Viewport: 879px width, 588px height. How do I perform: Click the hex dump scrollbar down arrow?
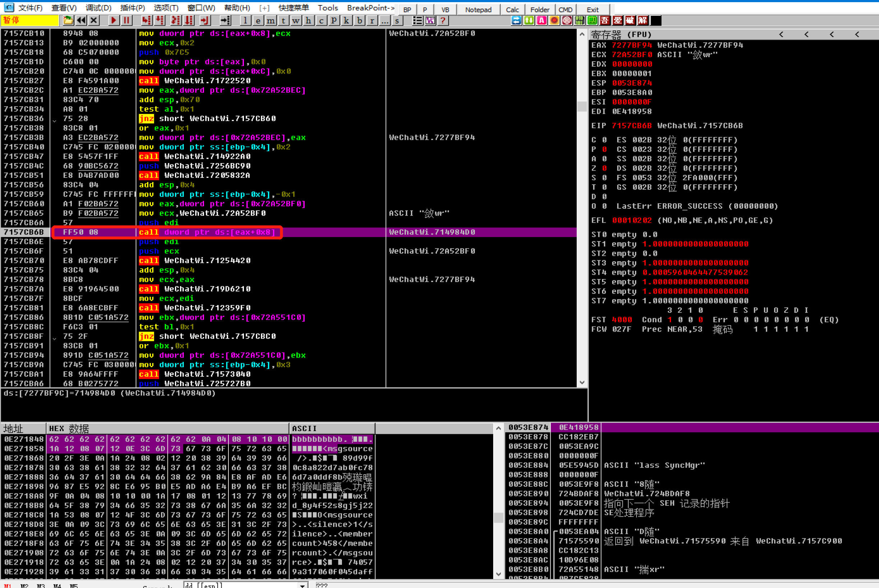[x=498, y=574]
